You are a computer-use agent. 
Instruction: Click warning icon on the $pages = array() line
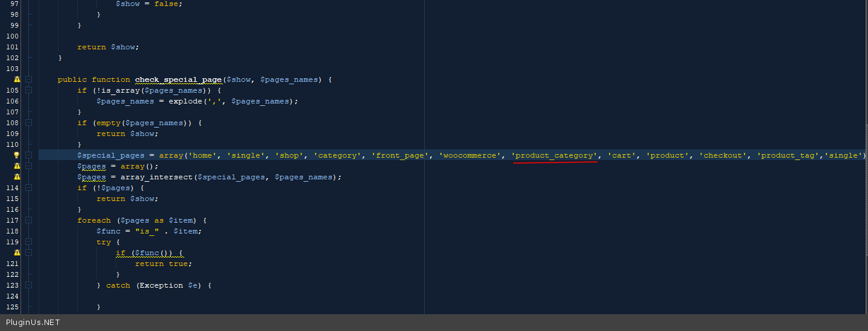17,166
